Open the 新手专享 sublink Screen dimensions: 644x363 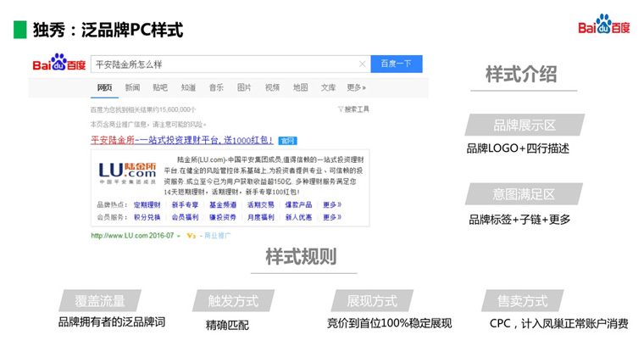pyautogui.click(x=185, y=204)
